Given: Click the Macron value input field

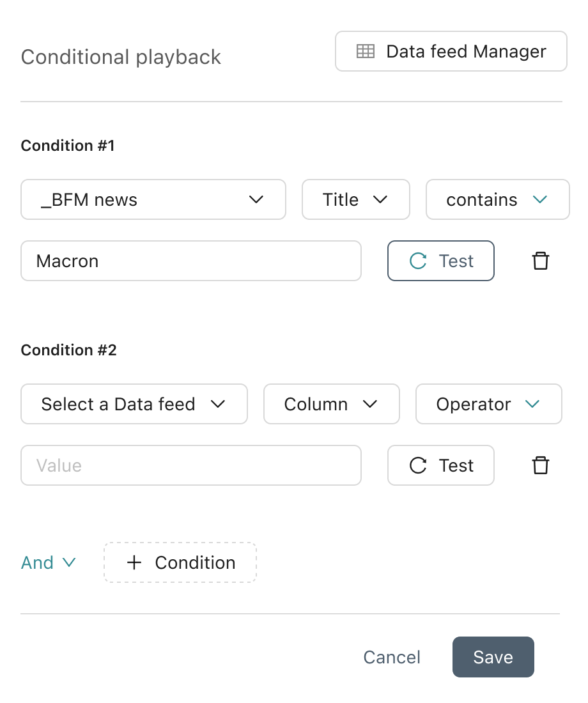Looking at the screenshot, I should pyautogui.click(x=190, y=261).
